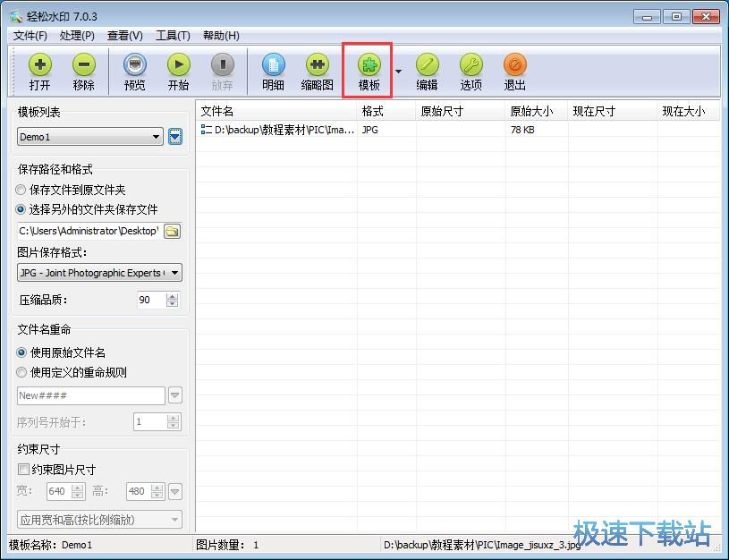Click the 保存路径和格式 group heading
The image size is (729, 560).
(55, 169)
